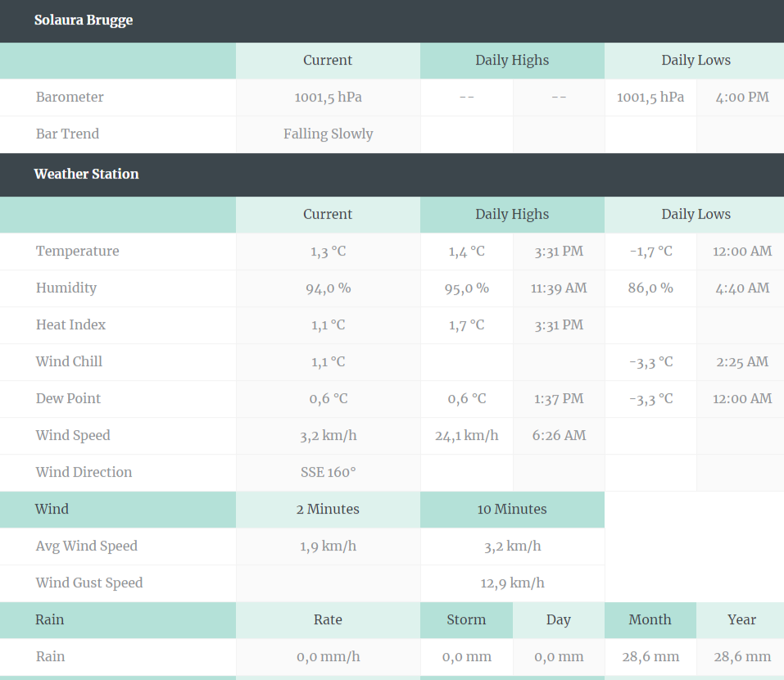The width and height of the screenshot is (784, 680).
Task: Click the Year column header
Action: point(742,619)
